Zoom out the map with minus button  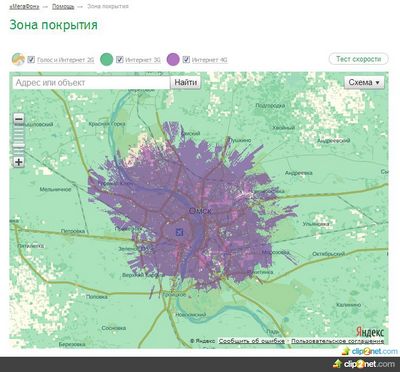19,119
